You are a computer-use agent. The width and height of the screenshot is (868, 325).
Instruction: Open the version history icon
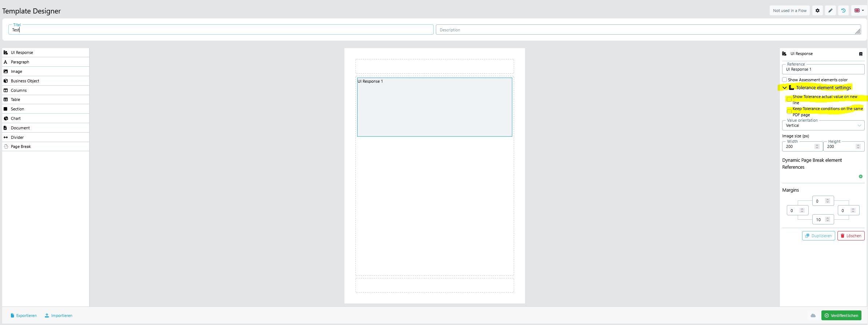[x=843, y=11]
